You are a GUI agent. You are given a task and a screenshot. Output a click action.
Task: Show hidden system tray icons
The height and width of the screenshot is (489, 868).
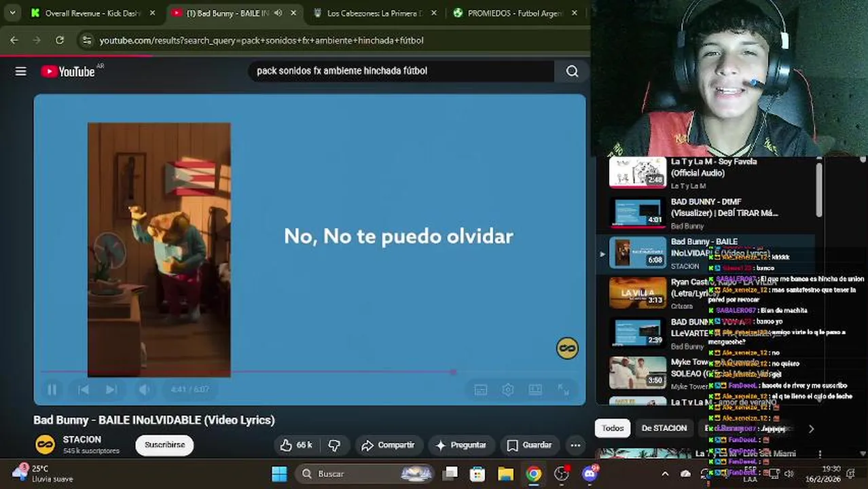(665, 473)
